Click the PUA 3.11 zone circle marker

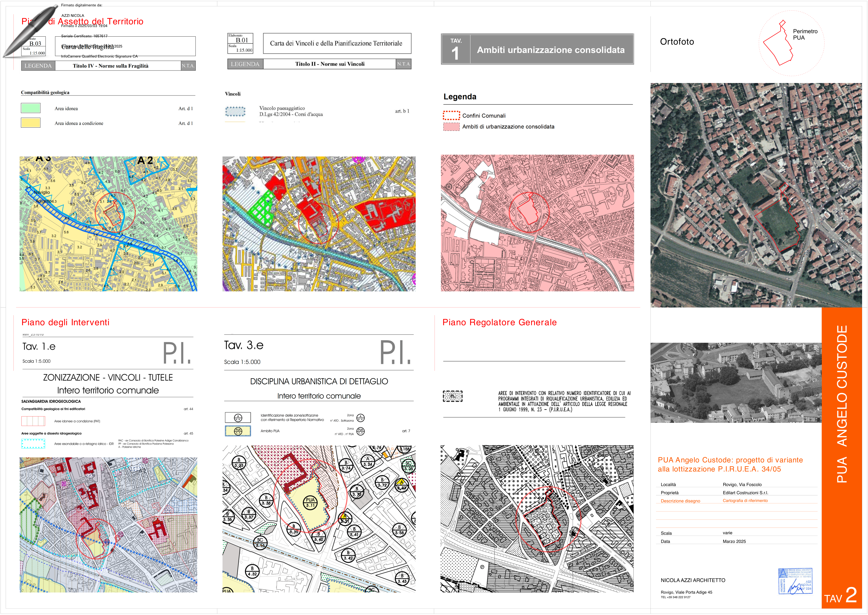pos(310,502)
